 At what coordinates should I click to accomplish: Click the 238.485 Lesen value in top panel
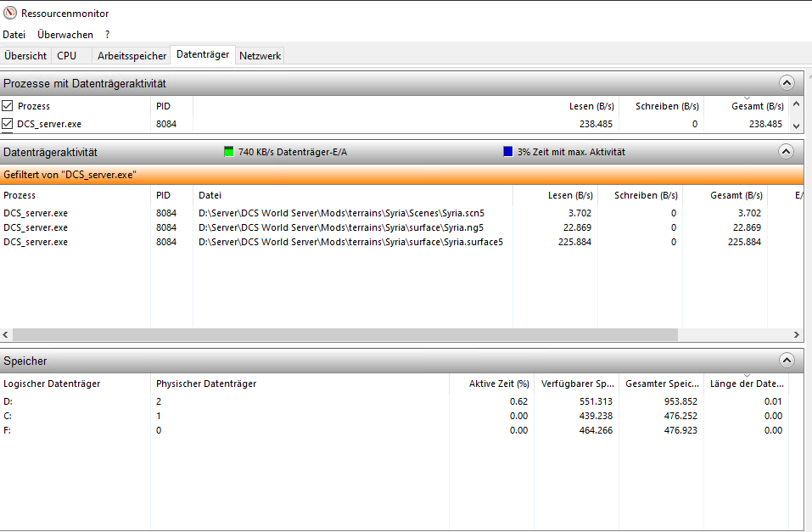(x=596, y=124)
